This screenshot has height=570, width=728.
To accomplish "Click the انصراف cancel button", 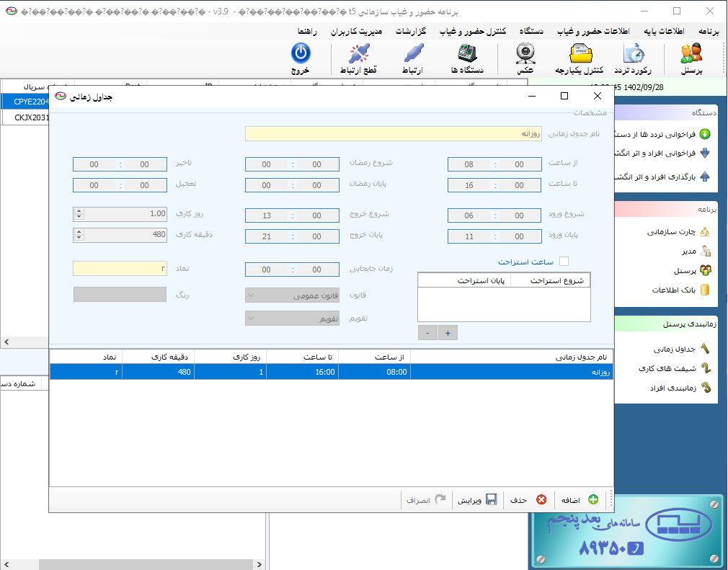I will click(x=426, y=500).
